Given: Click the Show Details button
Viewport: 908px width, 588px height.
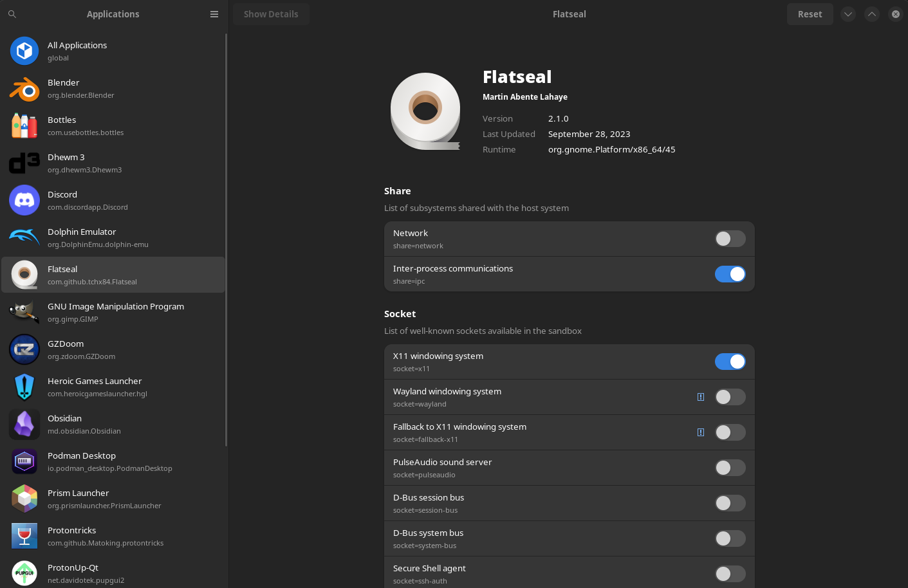Looking at the screenshot, I should [271, 14].
